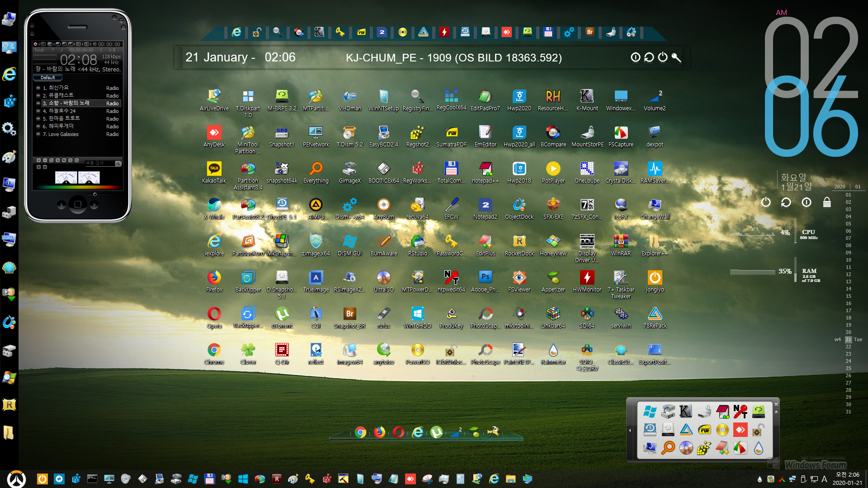Viewport: 868px width, 488px height.
Task: Open the Chrome desktop icon
Action: [x=214, y=353]
